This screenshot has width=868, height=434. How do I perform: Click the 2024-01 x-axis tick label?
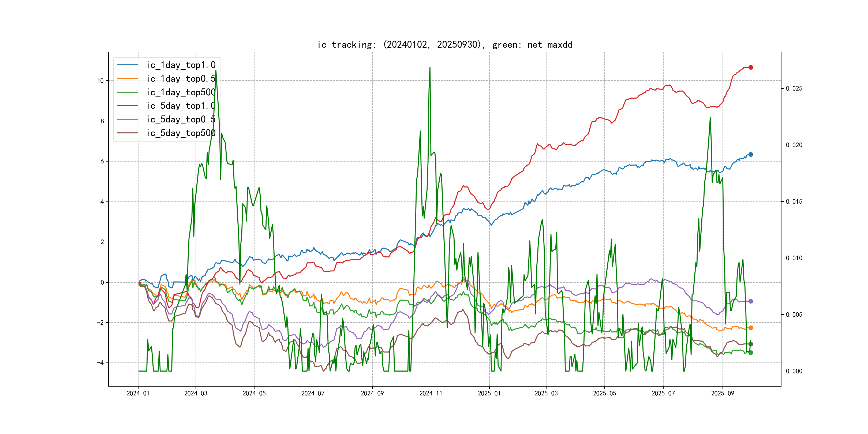138,393
